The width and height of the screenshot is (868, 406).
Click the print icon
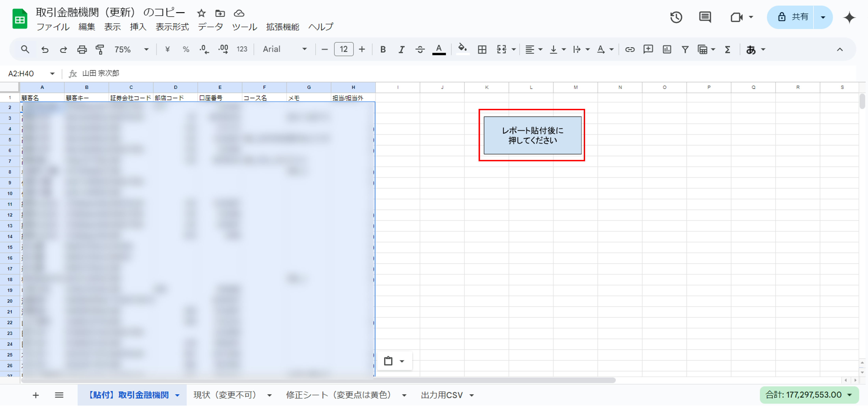[82, 49]
